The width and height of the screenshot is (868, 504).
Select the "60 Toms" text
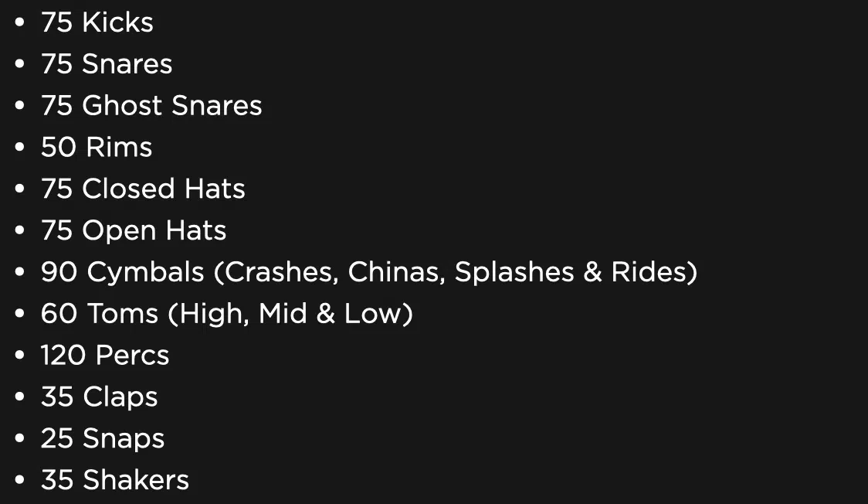(x=100, y=314)
